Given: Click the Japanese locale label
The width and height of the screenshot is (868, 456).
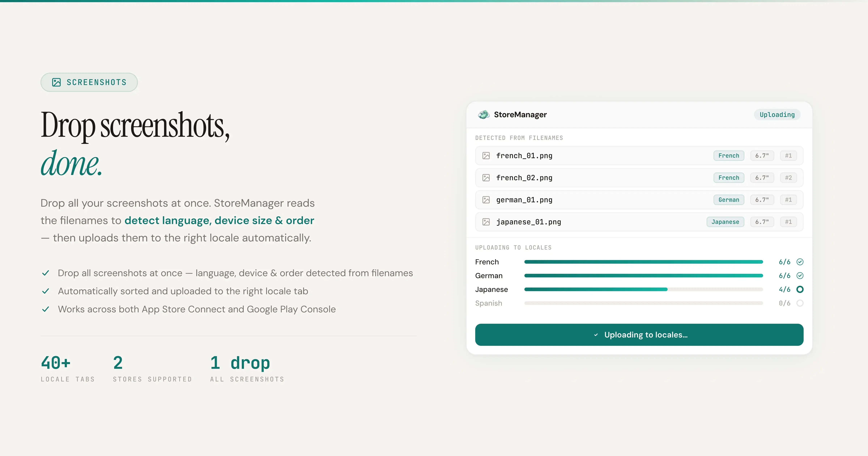Looking at the screenshot, I should pos(492,289).
